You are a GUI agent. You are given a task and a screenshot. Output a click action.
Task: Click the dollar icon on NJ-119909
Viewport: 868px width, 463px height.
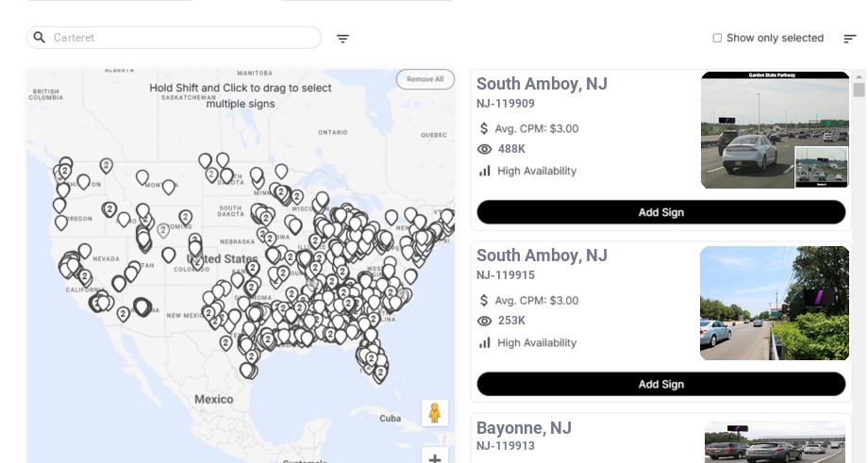point(485,128)
